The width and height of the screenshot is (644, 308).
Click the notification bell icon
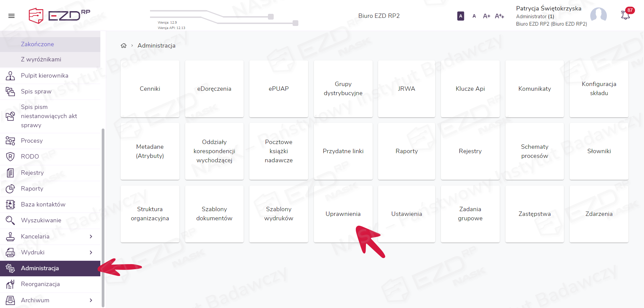(625, 15)
